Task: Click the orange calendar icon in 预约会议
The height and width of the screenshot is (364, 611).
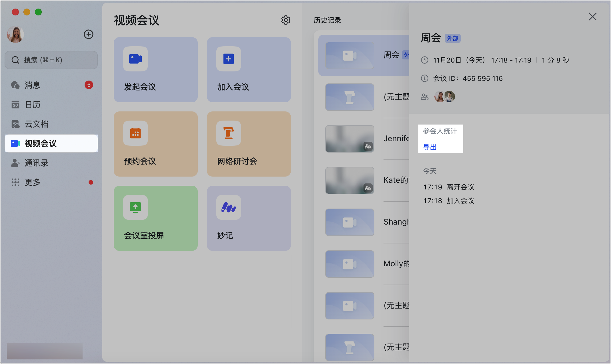Action: tap(135, 133)
